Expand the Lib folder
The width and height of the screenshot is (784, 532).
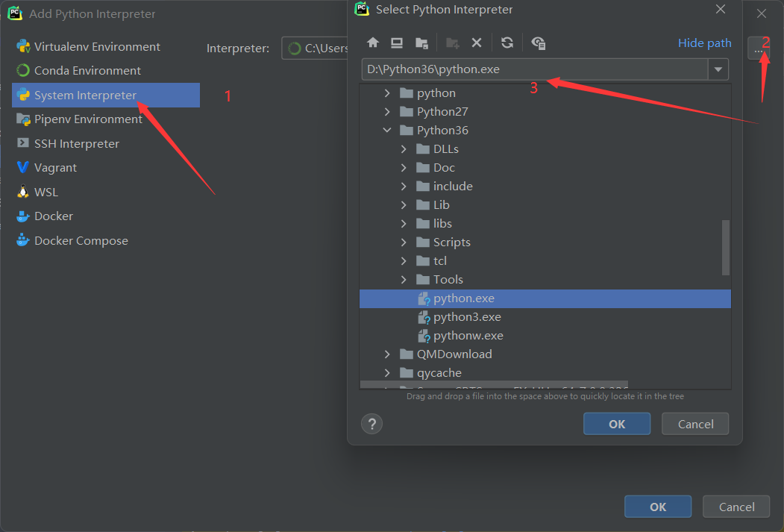[404, 205]
